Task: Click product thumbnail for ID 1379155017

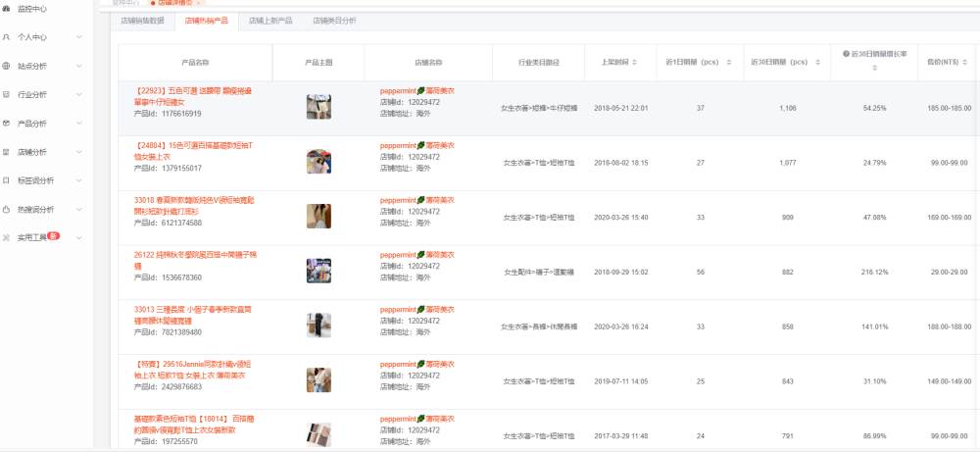Action: coord(318,162)
